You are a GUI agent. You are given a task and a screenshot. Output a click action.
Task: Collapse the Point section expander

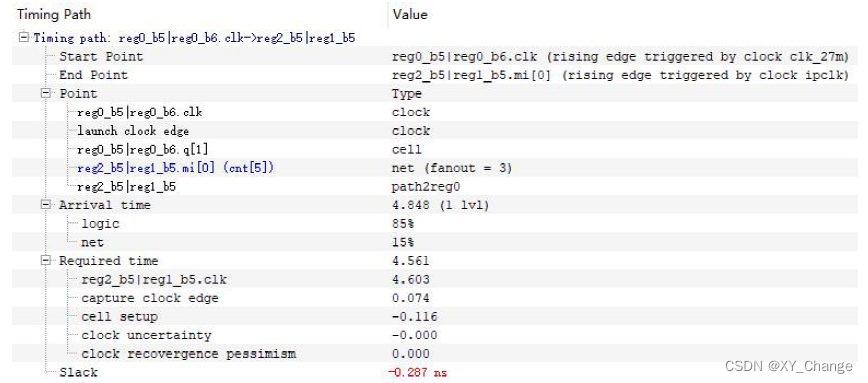tap(46, 94)
